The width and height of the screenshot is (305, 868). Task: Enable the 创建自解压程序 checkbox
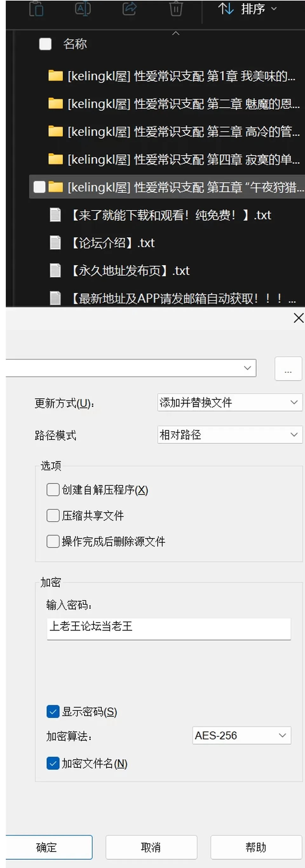click(53, 490)
